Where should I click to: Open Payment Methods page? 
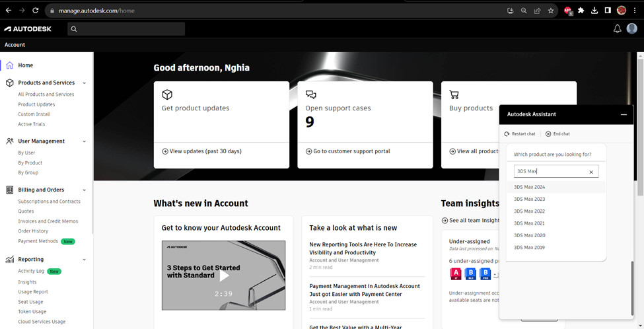click(38, 241)
